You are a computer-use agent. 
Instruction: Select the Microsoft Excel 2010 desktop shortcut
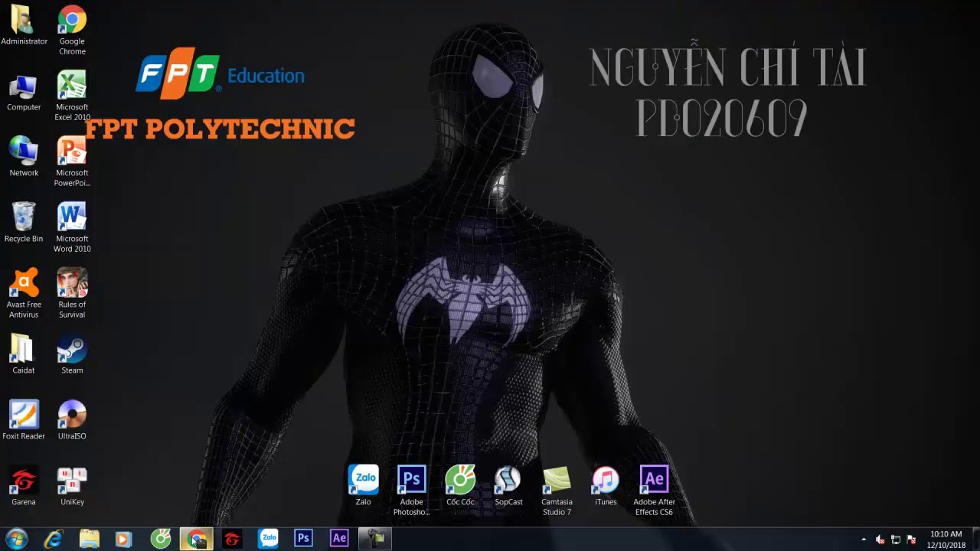[72, 96]
